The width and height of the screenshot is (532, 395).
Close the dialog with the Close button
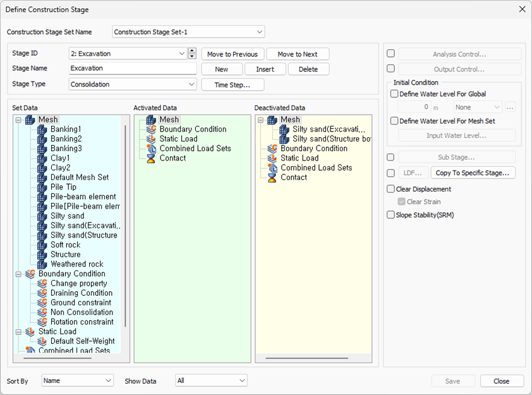coord(502,381)
